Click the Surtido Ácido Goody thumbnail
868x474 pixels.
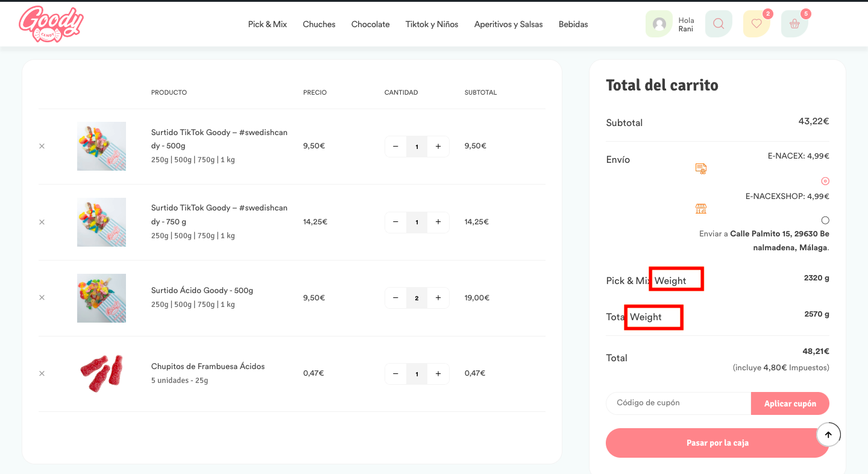[x=101, y=298]
